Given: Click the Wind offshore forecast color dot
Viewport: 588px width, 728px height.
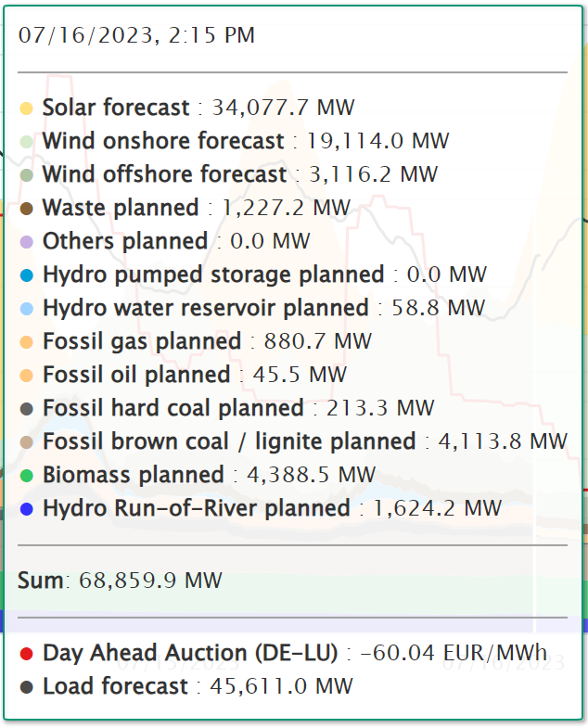Looking at the screenshot, I should pos(26,175).
